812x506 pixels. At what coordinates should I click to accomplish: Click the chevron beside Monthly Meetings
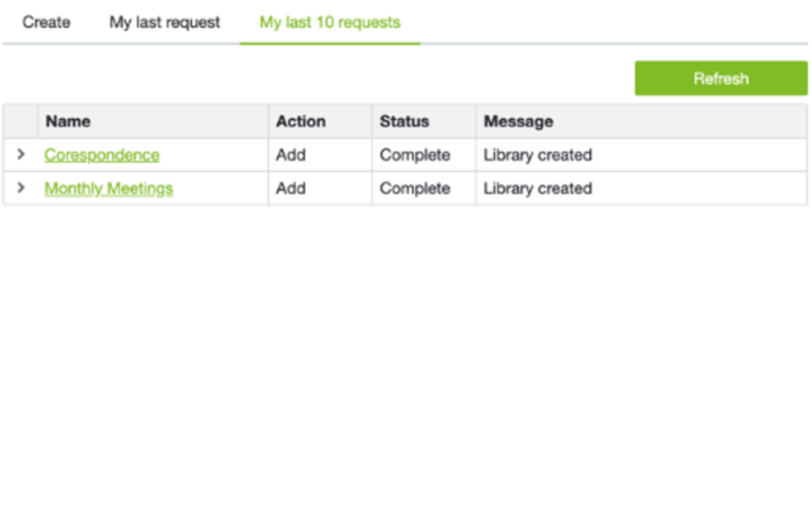pos(21,188)
